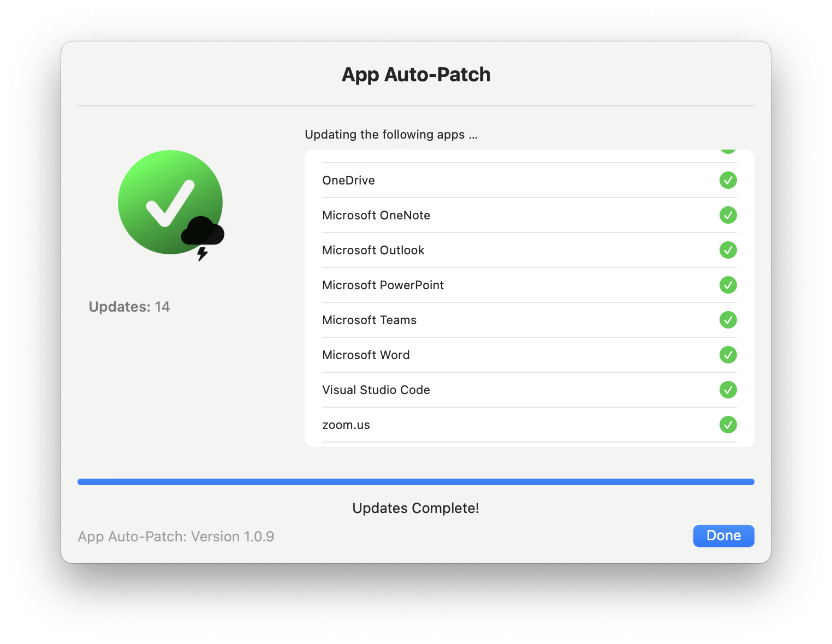Click the Done button

point(723,536)
